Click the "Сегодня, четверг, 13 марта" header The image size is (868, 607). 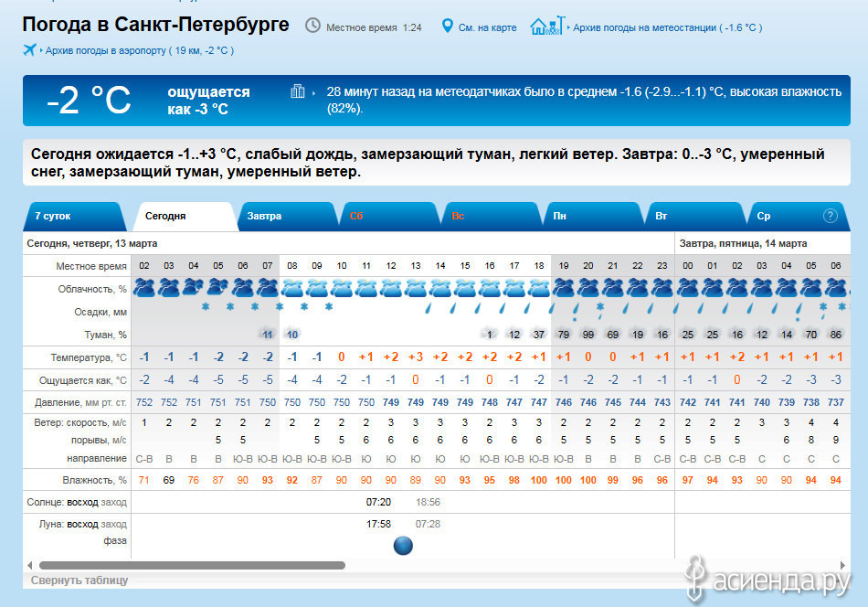(92, 244)
